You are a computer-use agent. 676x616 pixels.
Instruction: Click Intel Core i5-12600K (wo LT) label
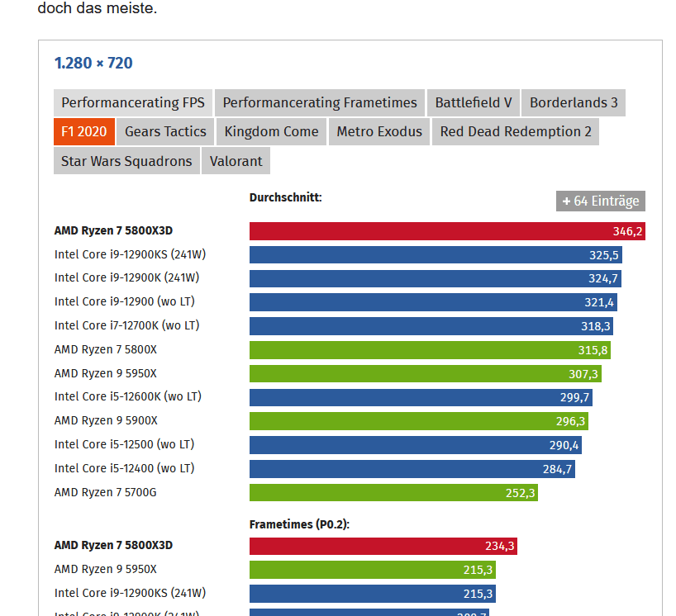(x=128, y=396)
